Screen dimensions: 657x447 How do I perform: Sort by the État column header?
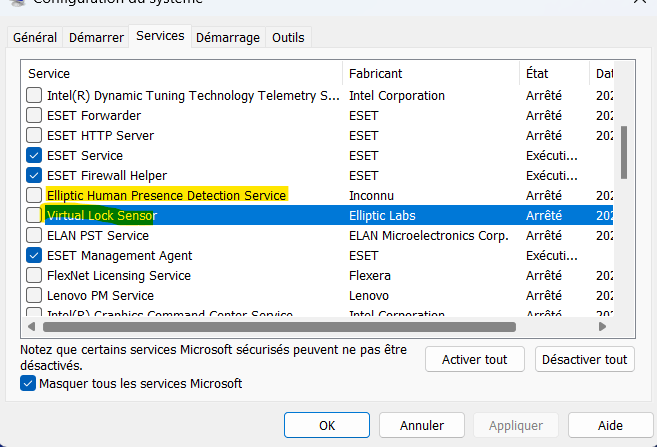[x=554, y=73]
